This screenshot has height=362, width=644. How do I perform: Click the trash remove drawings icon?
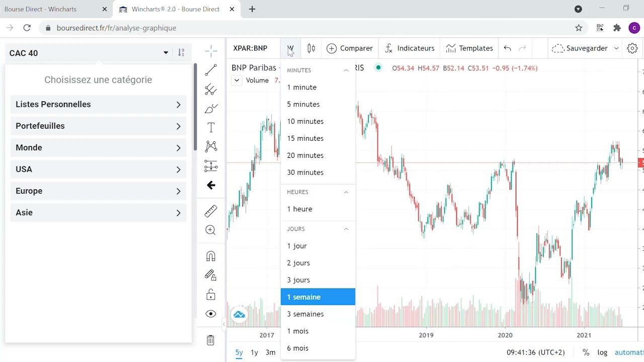click(211, 340)
